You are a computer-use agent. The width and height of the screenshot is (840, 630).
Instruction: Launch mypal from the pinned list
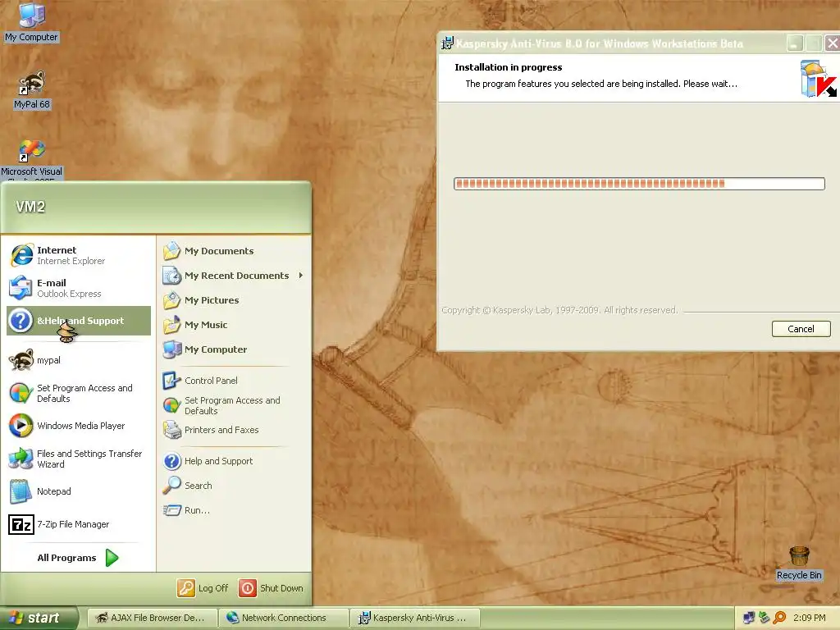(79, 360)
